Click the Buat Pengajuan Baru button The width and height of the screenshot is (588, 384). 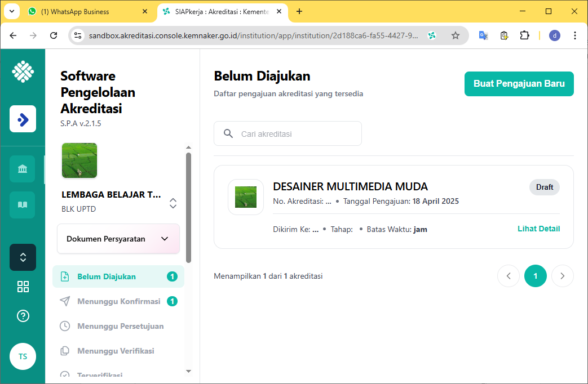(x=519, y=83)
